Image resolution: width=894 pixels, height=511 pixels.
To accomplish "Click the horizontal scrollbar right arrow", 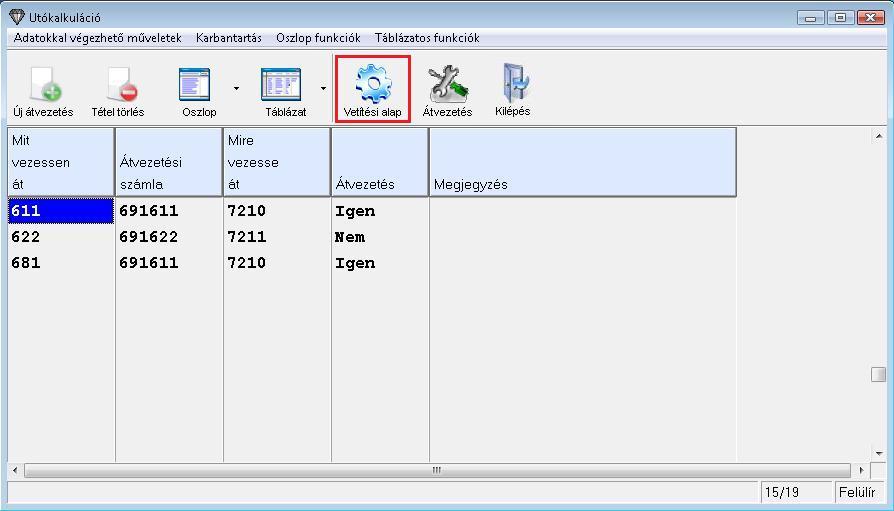I will pos(862,470).
